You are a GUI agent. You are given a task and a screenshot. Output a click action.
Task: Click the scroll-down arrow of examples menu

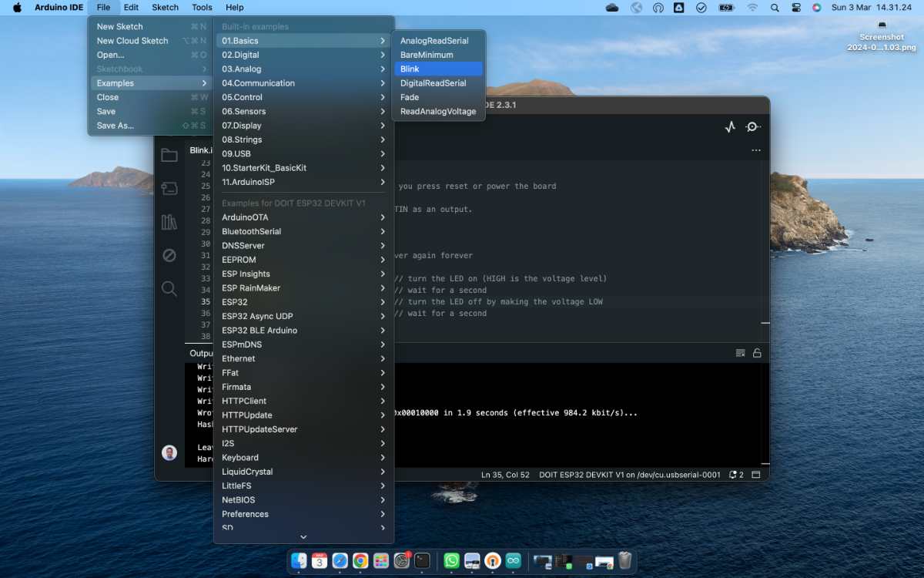click(x=303, y=537)
